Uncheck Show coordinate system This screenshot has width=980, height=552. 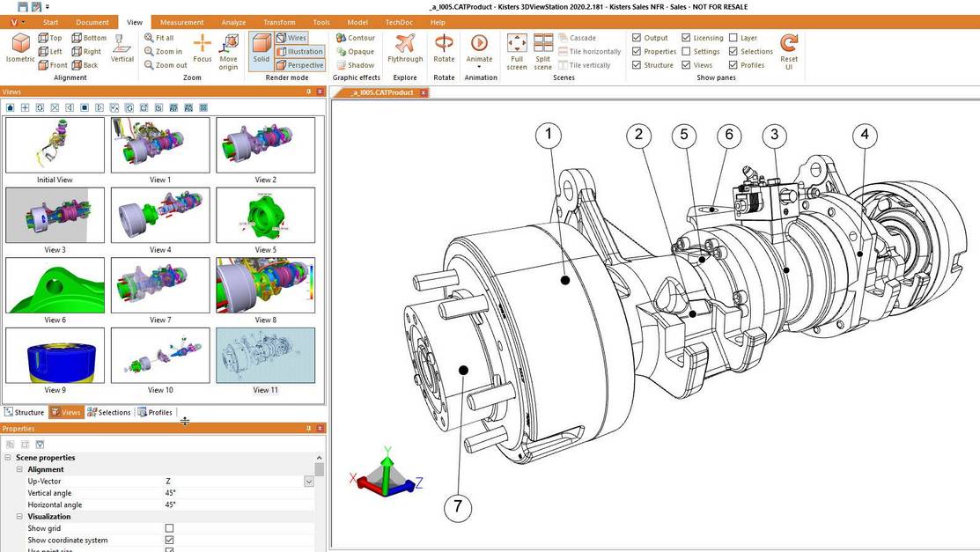[169, 541]
